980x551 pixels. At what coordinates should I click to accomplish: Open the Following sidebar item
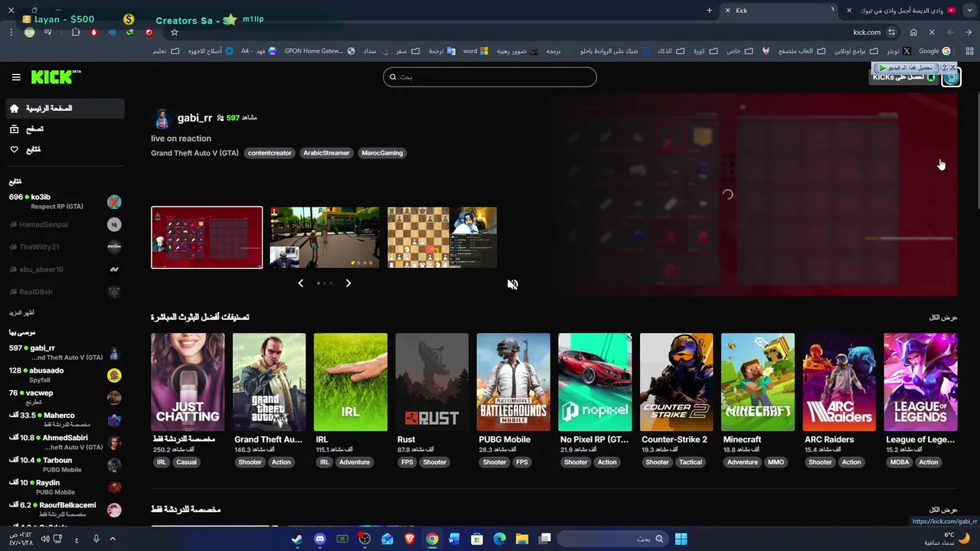pyautogui.click(x=64, y=149)
